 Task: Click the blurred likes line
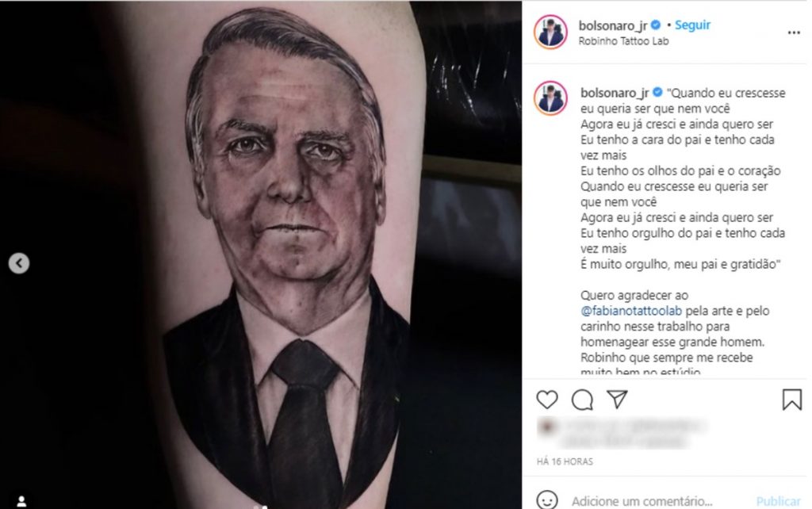coord(622,432)
